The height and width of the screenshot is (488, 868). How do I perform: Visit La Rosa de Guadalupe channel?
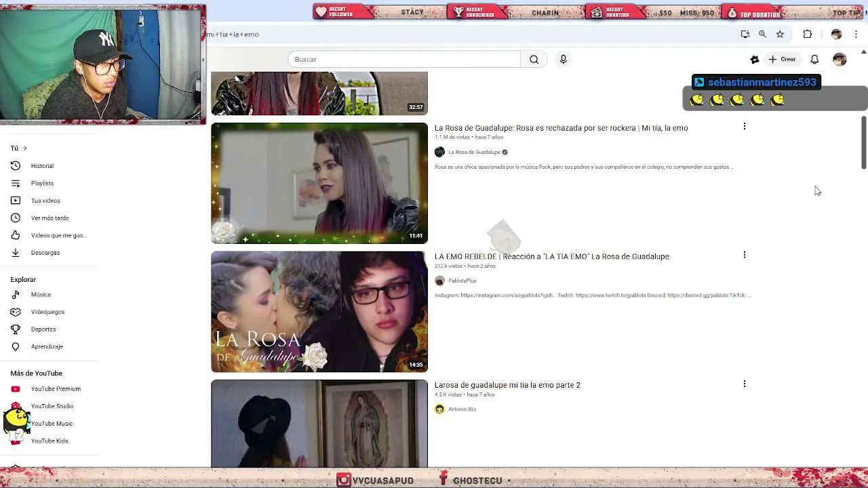[x=474, y=152]
